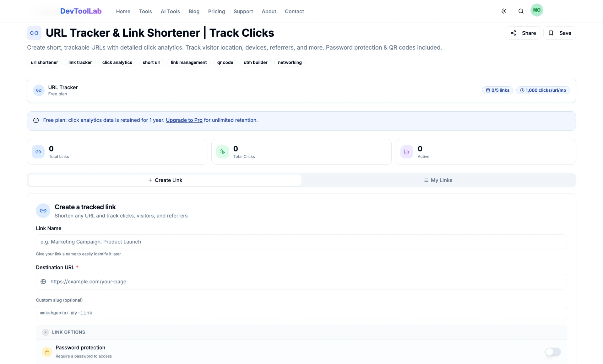Click the Active bar chart icon
The width and height of the screenshot is (603, 364).
point(407,152)
